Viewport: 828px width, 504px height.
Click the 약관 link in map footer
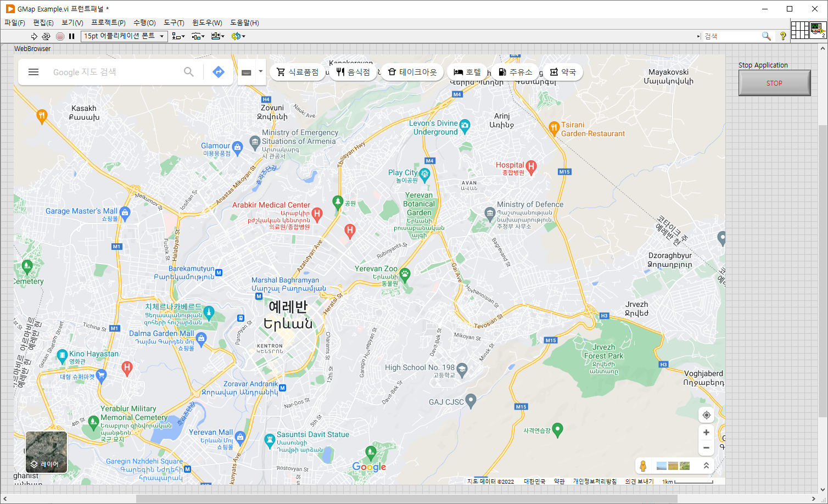[559, 481]
